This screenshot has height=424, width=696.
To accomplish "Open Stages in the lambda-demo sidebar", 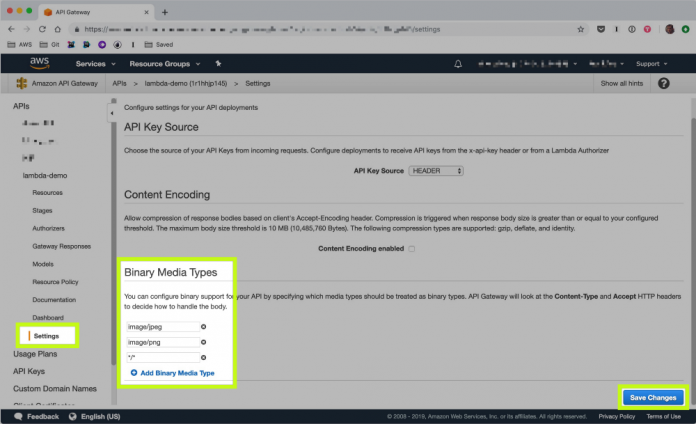I will tap(42, 211).
